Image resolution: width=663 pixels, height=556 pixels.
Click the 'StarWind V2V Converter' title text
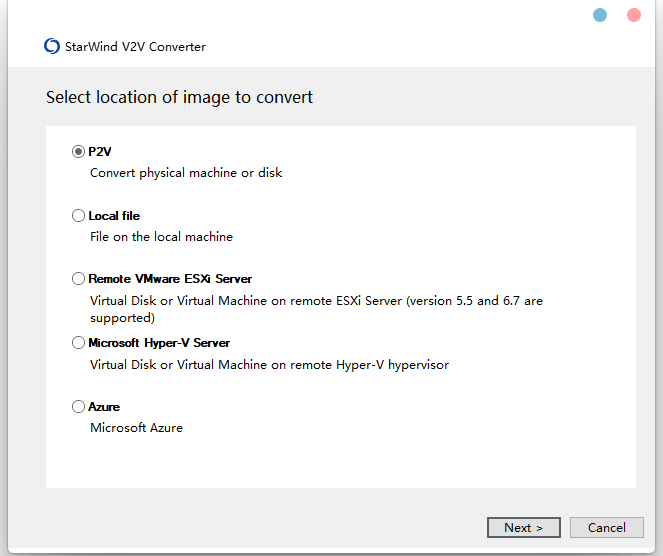[135, 47]
